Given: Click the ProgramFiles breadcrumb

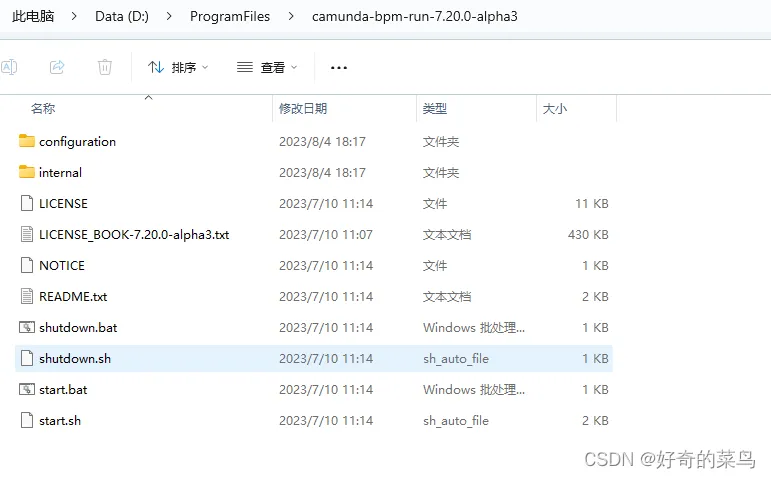Looking at the screenshot, I should pos(230,16).
